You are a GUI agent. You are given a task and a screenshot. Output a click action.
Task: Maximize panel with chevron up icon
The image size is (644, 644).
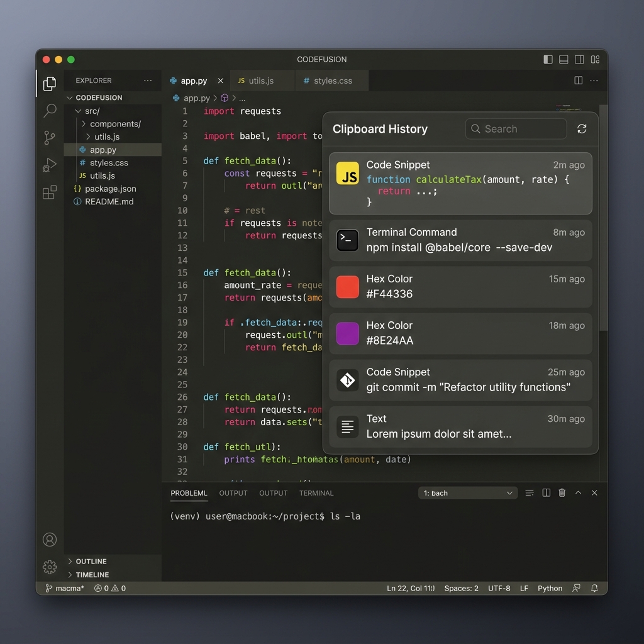point(579,492)
